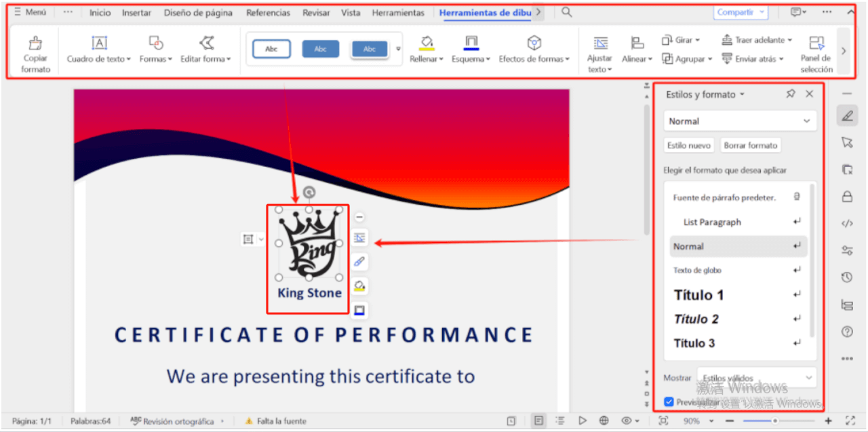Click the sidebar lock icon
Viewport: 868px width, 432px height.
click(847, 197)
